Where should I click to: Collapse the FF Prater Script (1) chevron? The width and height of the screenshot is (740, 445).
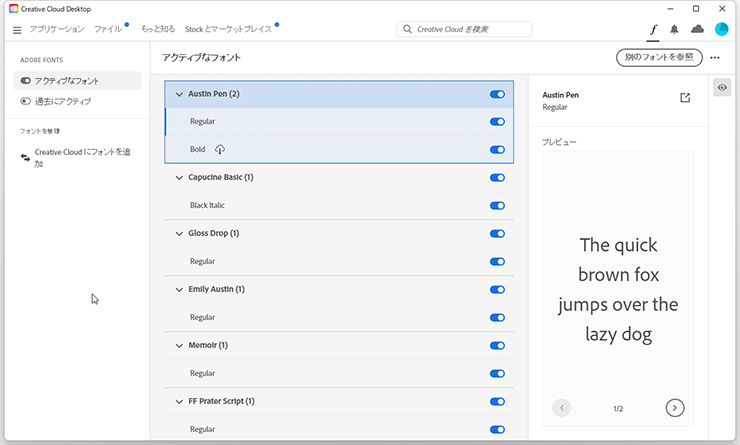(x=179, y=402)
